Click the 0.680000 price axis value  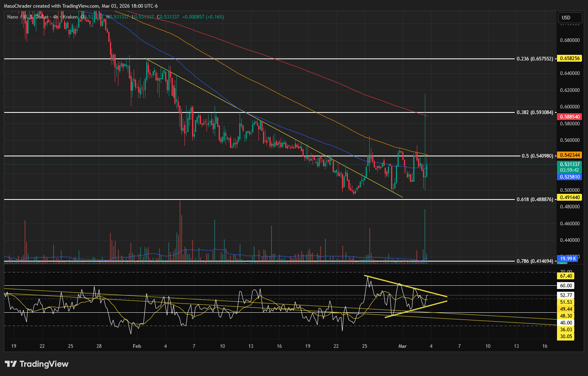click(x=569, y=40)
